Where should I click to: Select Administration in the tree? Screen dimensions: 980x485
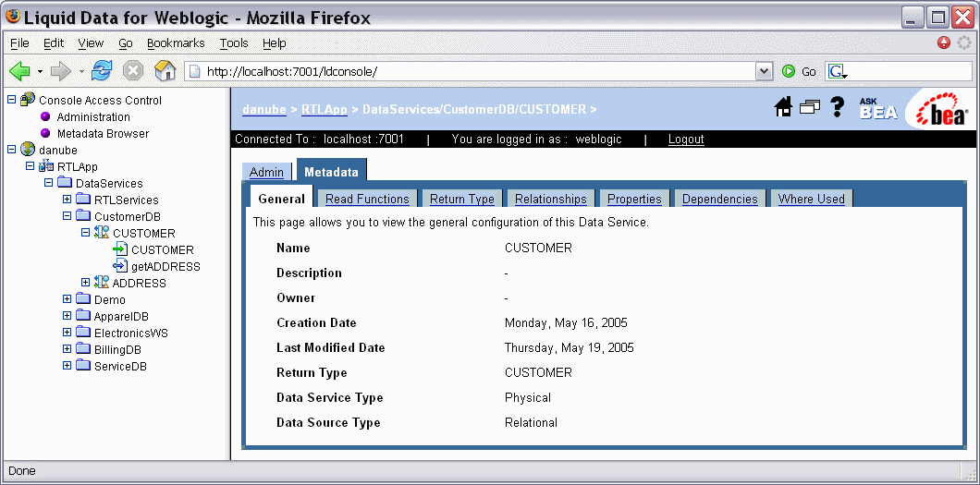(x=93, y=116)
